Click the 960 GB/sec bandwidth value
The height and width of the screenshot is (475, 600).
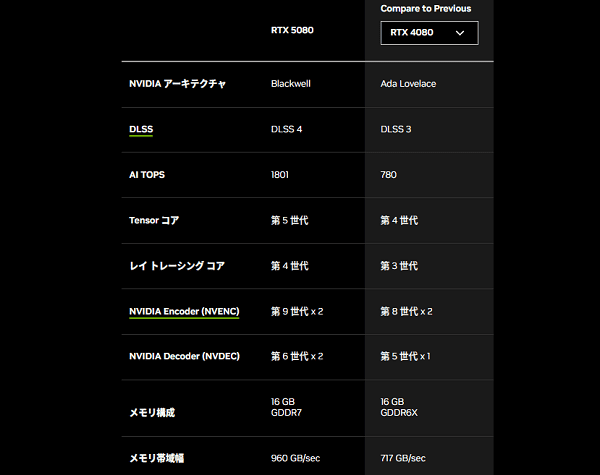tap(295, 458)
